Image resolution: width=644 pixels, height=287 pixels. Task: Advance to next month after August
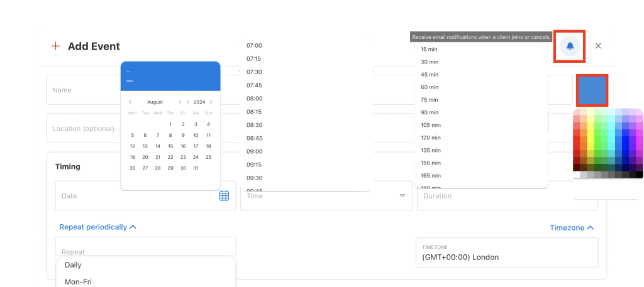pos(180,102)
